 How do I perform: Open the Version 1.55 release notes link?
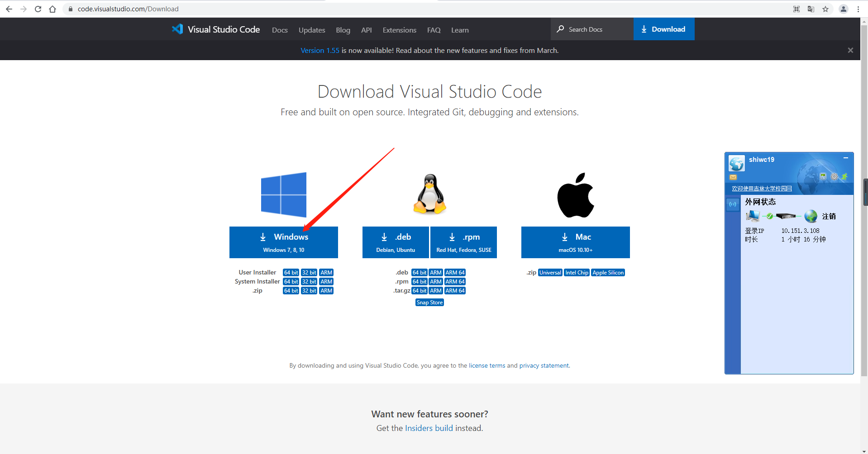coord(320,50)
